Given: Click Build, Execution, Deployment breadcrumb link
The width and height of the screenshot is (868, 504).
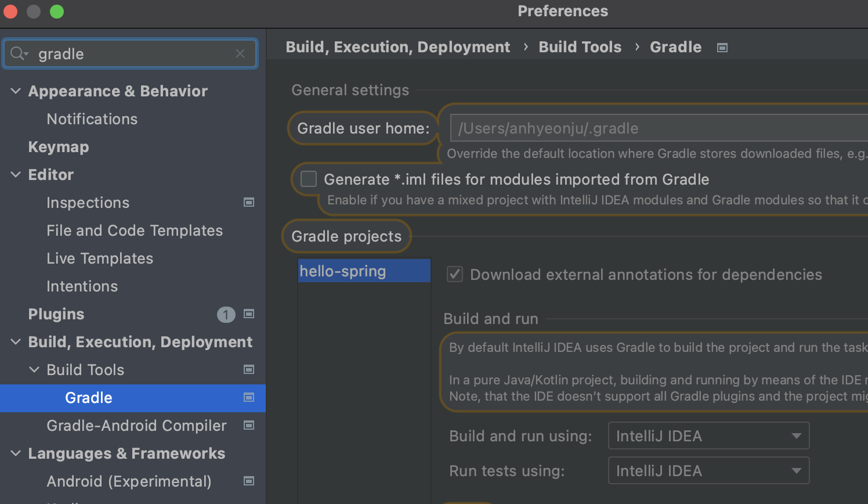Looking at the screenshot, I should [397, 47].
